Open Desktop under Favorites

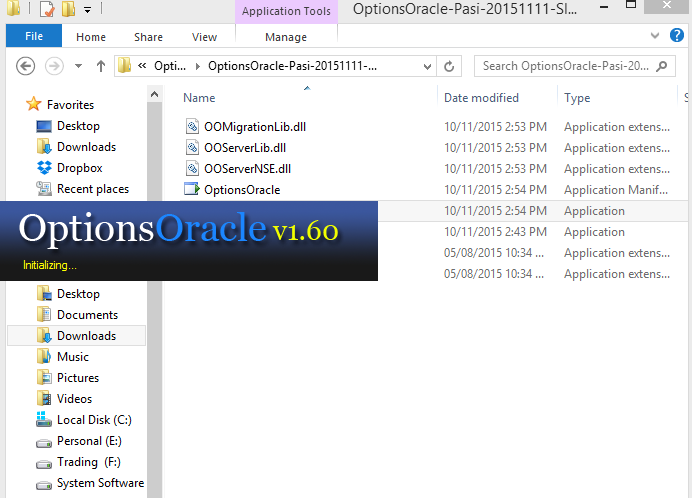(78, 126)
